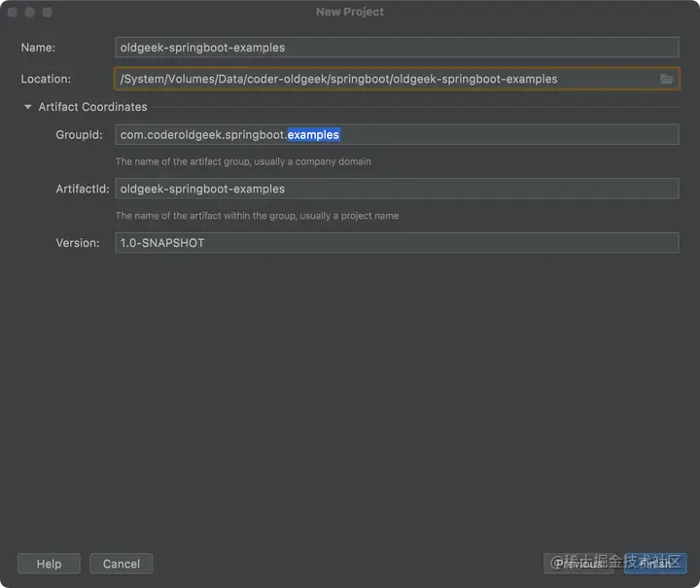Screen dimensions: 700x588
Task: Select the GroupId: label
Action: click(x=79, y=135)
